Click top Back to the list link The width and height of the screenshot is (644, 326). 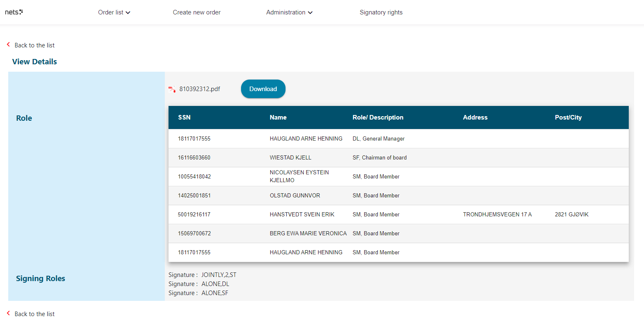click(x=35, y=45)
